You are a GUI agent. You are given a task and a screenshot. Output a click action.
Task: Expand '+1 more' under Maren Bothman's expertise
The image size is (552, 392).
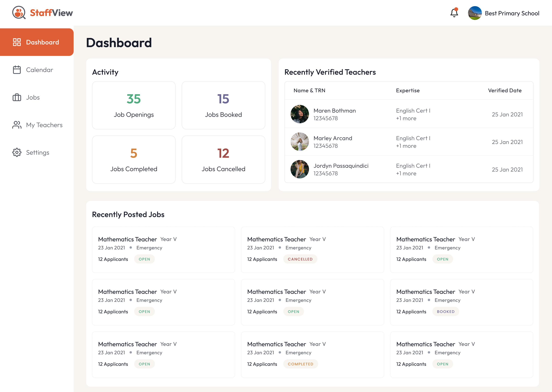tap(406, 119)
